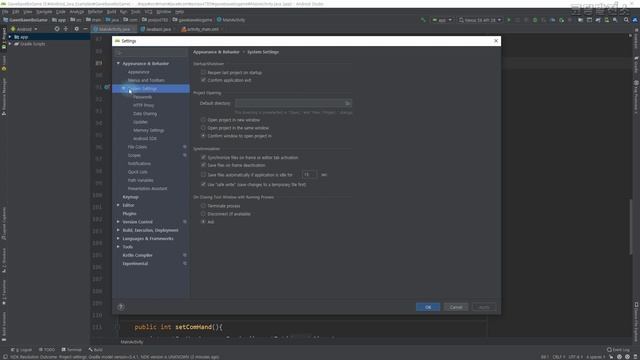640x360 pixels.
Task: Toggle Reopen last project on startup checkbox
Action: point(203,72)
